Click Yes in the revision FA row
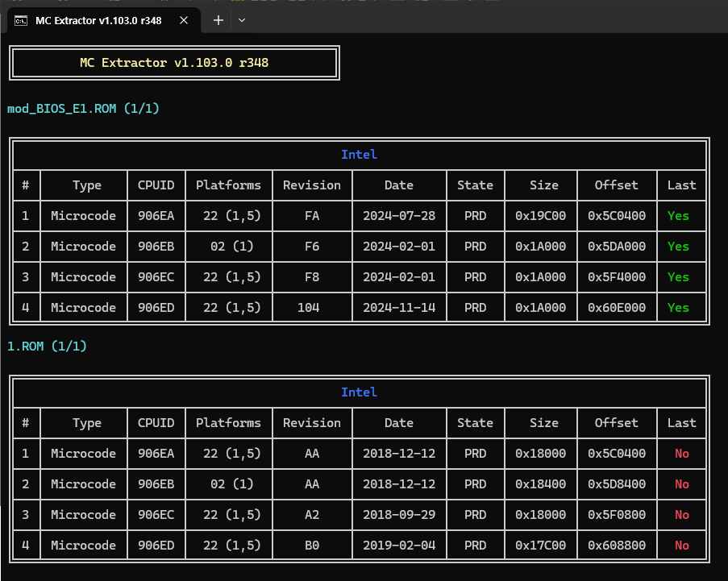This screenshot has height=581, width=728. click(x=678, y=216)
